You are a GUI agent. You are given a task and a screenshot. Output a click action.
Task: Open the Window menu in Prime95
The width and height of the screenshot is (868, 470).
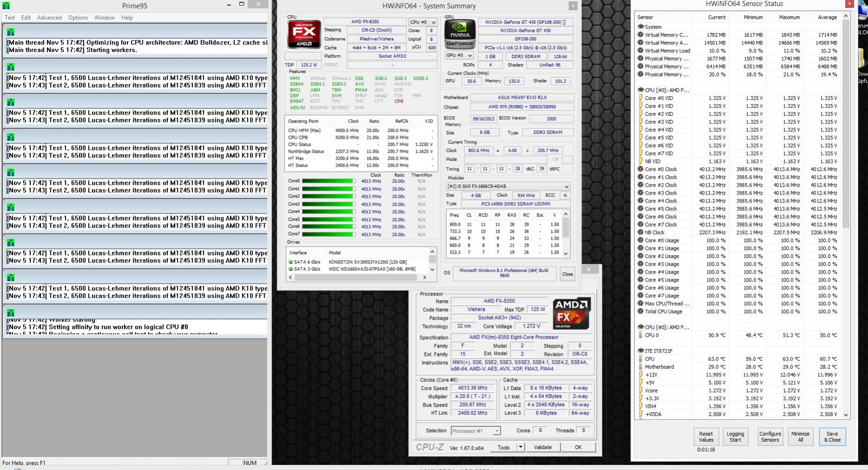coord(105,18)
